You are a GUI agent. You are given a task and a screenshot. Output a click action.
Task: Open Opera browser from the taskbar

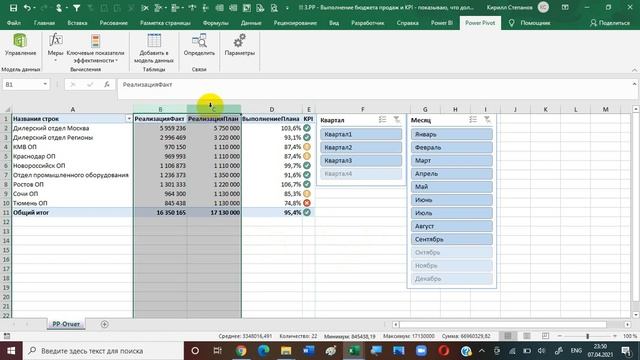pyautogui.click(x=444, y=351)
